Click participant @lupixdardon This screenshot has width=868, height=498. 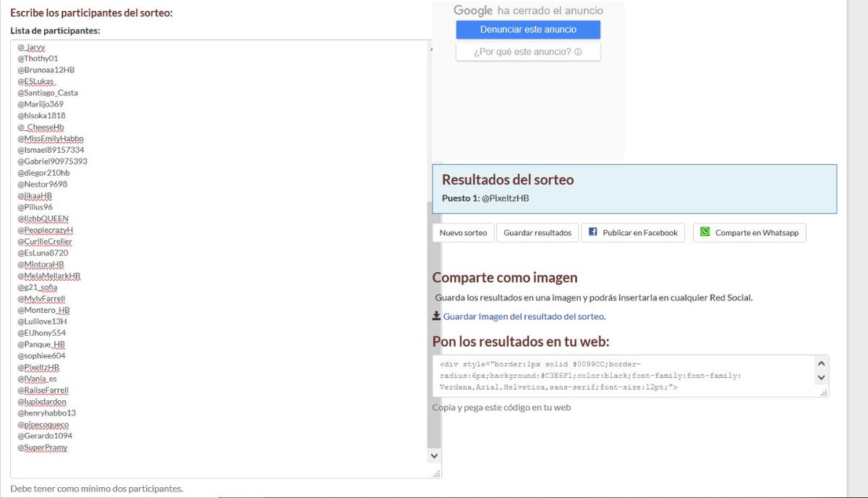[42, 402]
